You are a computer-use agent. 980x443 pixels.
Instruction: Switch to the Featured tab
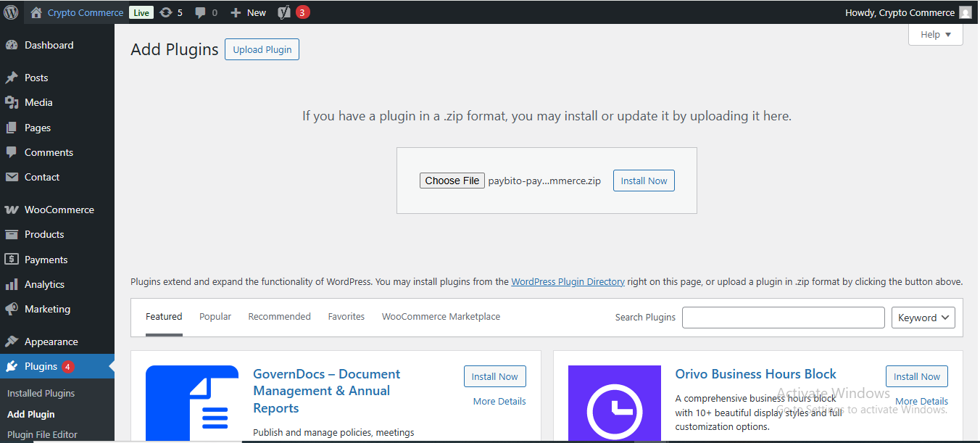(x=164, y=317)
